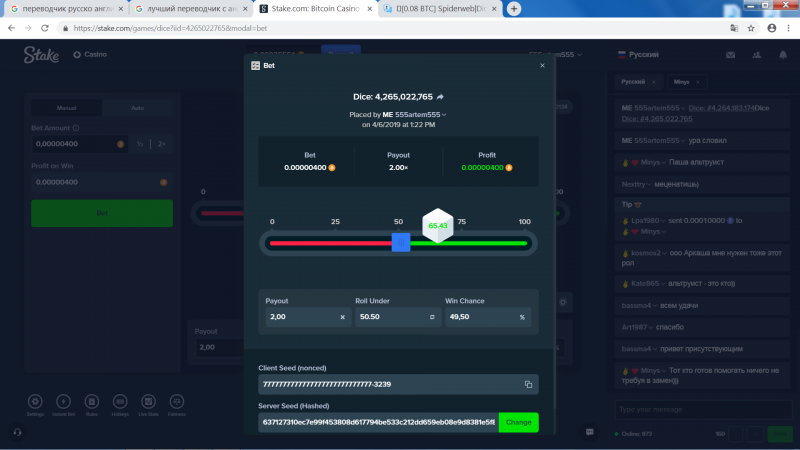
Task: Close the Bet modal dialog
Action: coord(542,65)
